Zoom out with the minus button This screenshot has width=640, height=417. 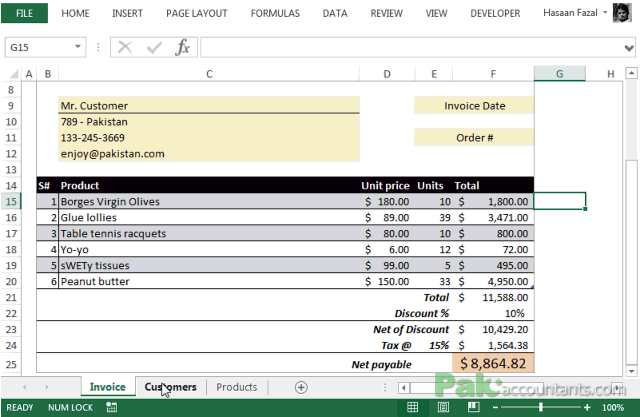point(495,407)
